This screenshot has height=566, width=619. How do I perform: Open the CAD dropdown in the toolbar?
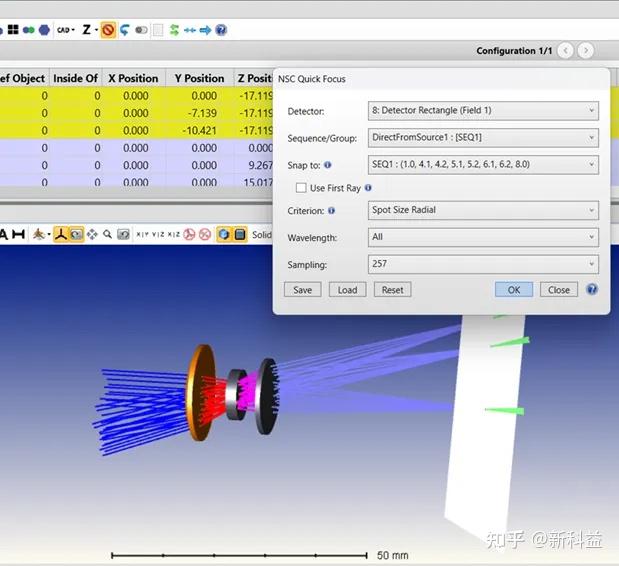[66, 30]
